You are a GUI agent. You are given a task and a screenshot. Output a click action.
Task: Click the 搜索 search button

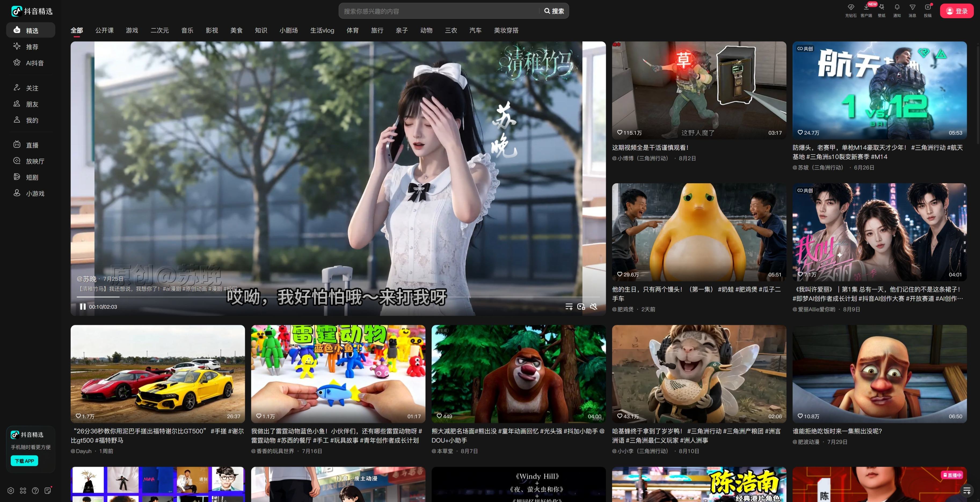(554, 11)
